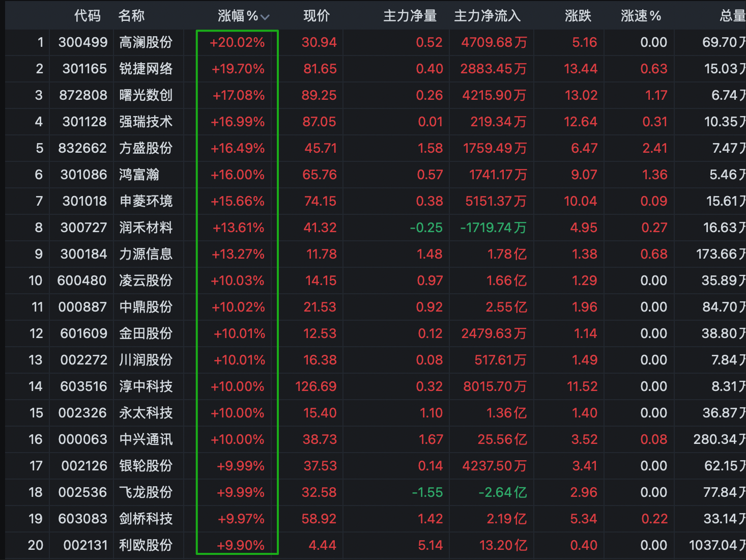Open stock 永太科技
Viewport: 746px width, 560px height.
coord(146,413)
